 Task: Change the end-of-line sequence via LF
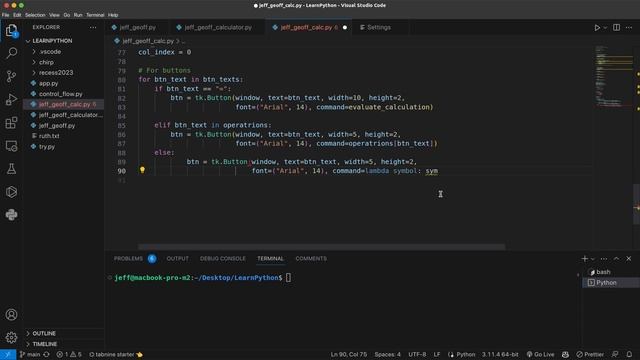(437, 354)
